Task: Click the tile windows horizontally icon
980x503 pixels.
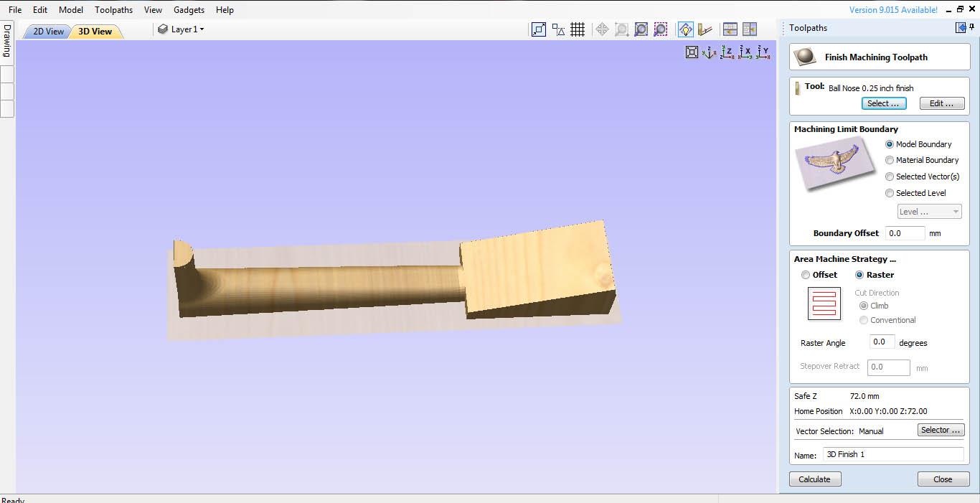Action: [x=730, y=29]
